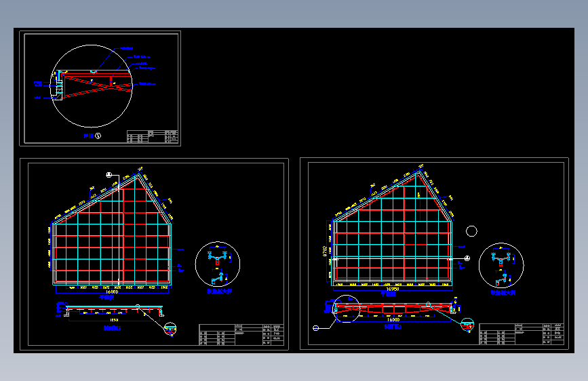Click the connector detail circle in right sheet

coord(501,266)
